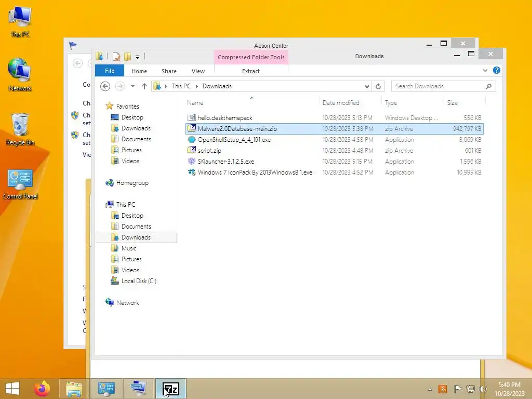Open the Control Panel desktop icon
This screenshot has width=532, height=399.
[20, 184]
